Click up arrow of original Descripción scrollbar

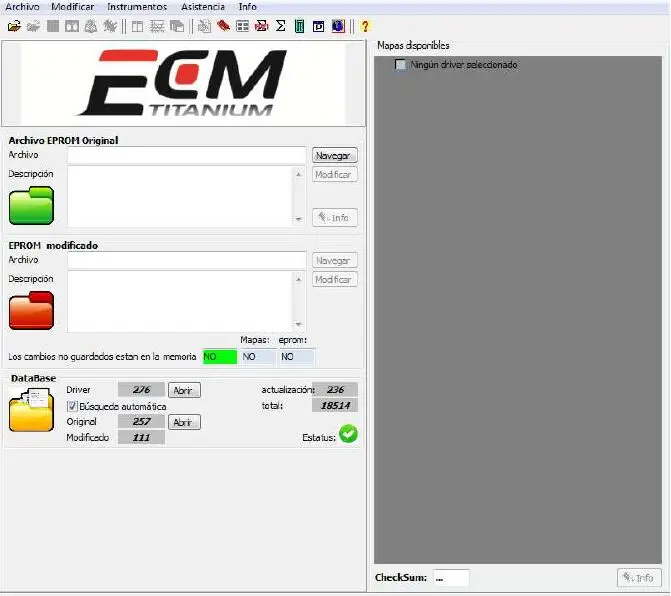[x=299, y=175]
